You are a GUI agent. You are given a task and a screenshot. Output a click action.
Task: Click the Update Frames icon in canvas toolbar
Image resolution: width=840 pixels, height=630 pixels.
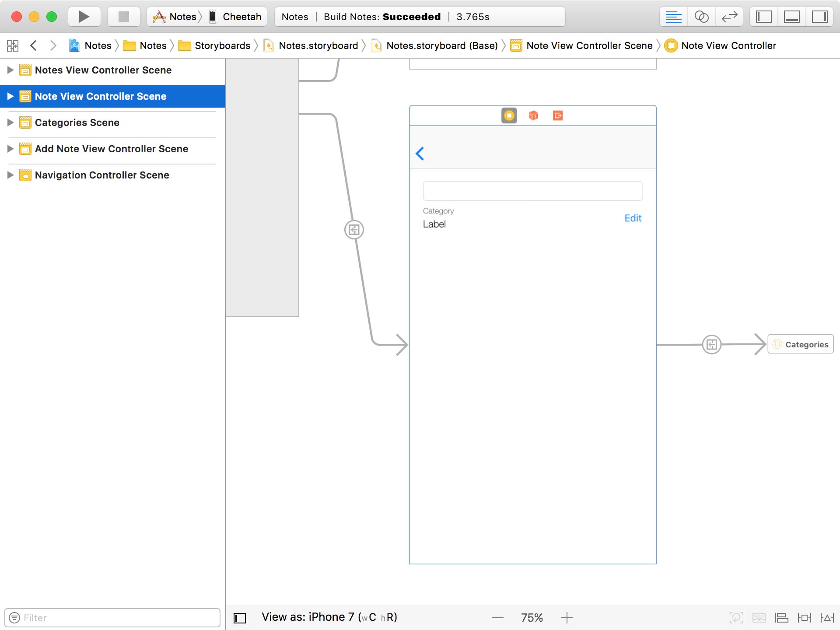point(737,617)
